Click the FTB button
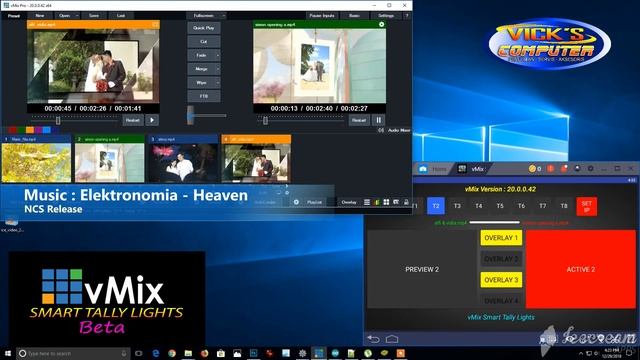The height and width of the screenshot is (360, 640). point(204,96)
